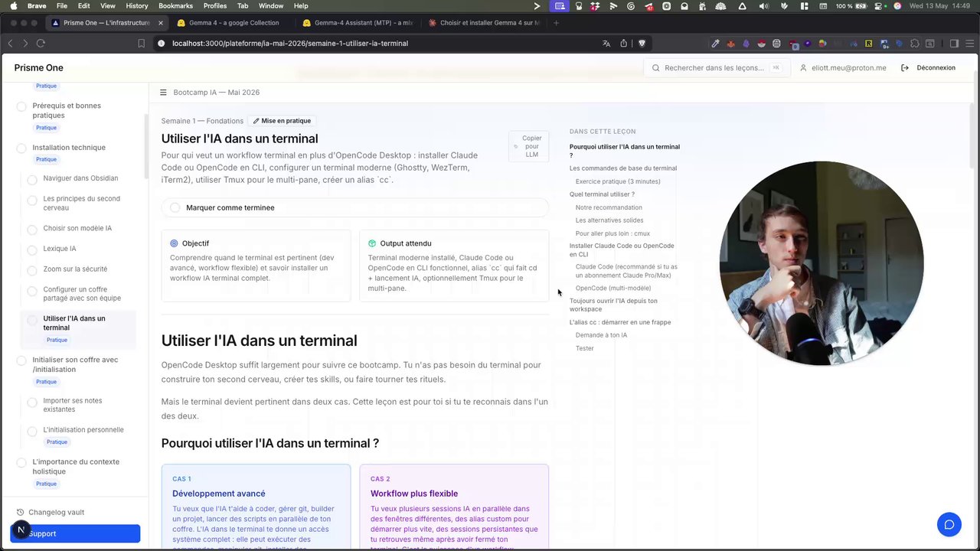The width and height of the screenshot is (980, 551).
Task: Click the browser back arrow
Action: point(11,44)
